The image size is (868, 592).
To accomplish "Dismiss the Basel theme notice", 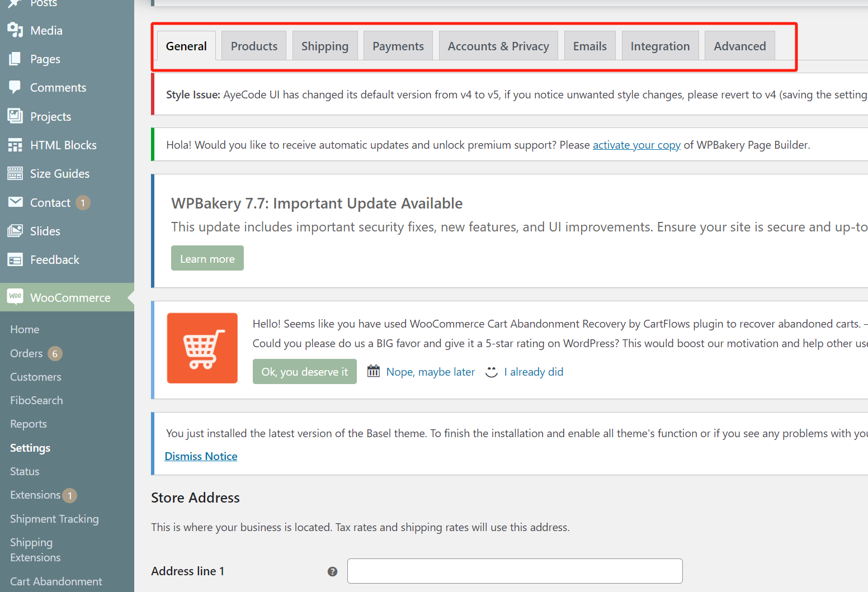I will pyautogui.click(x=201, y=456).
